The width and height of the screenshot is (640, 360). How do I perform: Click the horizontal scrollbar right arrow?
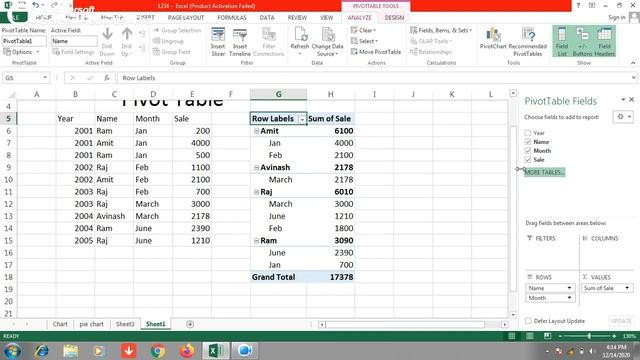pos(505,324)
